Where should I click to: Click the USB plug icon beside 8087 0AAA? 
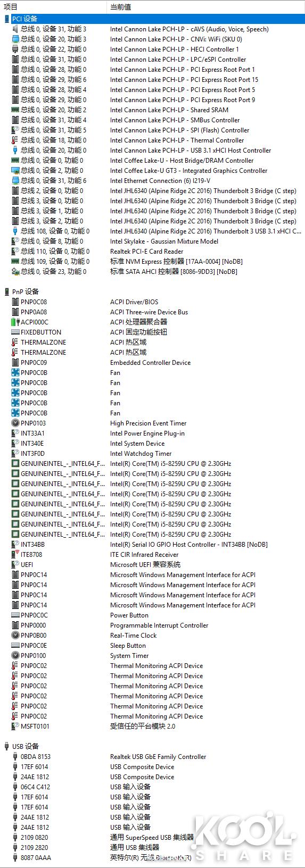pos(15,857)
